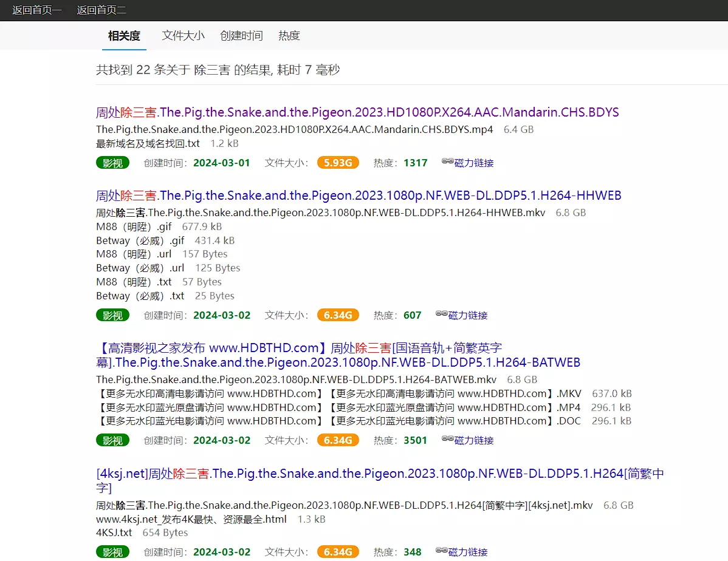Switch to the 相关度 sorting tab

[x=124, y=36]
